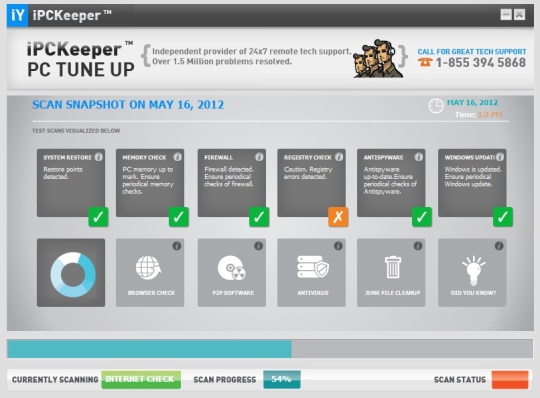Open the Firewall scan tile
540x398 pixels.
click(232, 183)
